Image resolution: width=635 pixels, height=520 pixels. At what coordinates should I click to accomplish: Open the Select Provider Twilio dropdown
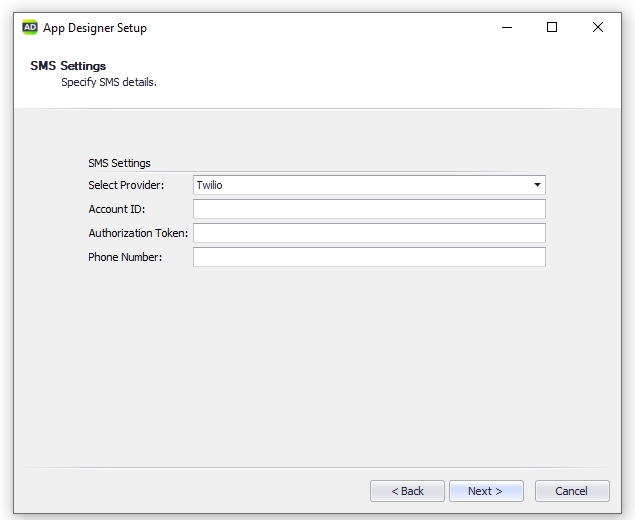tap(369, 185)
